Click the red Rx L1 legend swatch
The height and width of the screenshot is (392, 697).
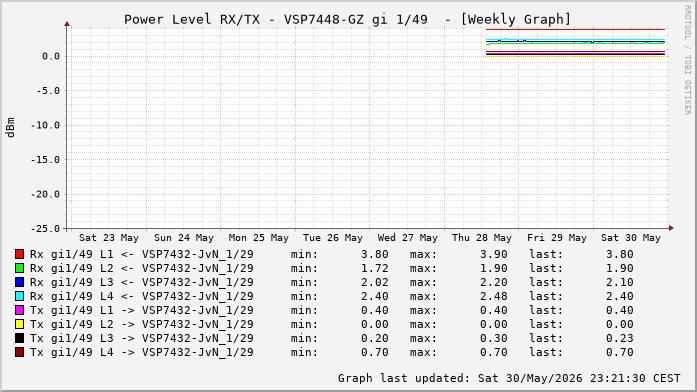pyautogui.click(x=19, y=254)
